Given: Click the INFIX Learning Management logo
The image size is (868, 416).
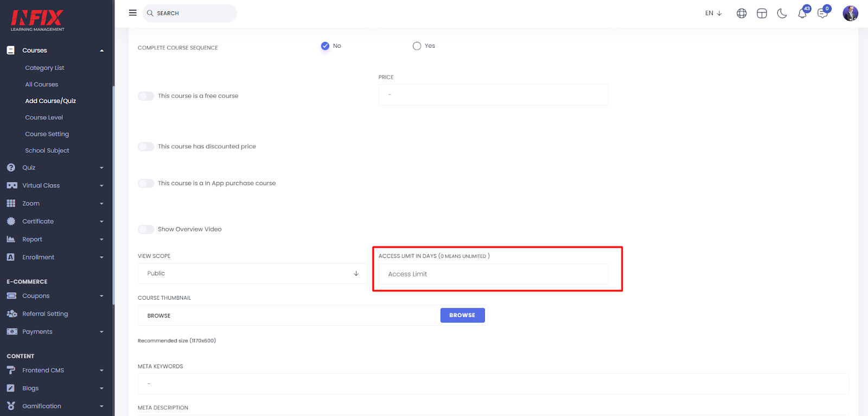Looking at the screenshot, I should (37, 21).
